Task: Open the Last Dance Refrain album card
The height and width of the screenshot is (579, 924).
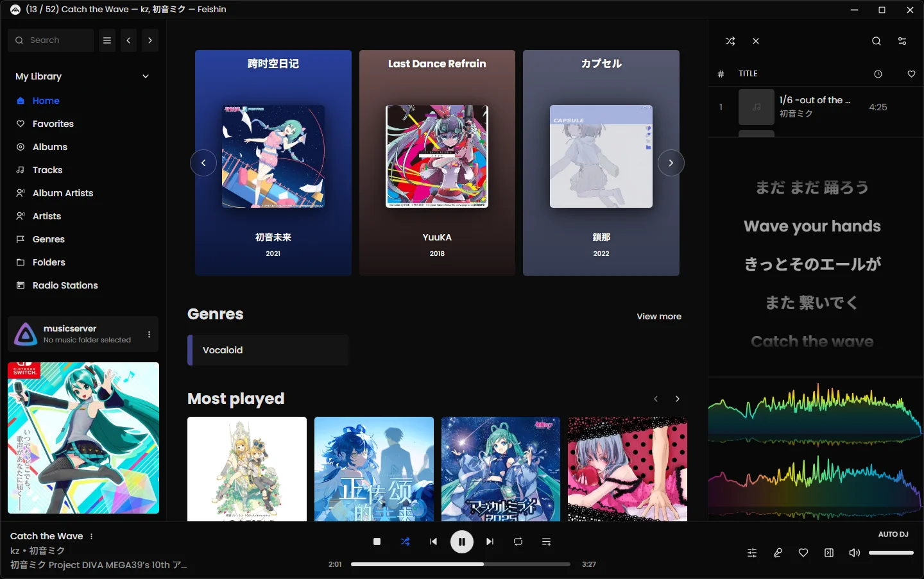Action: (437, 163)
